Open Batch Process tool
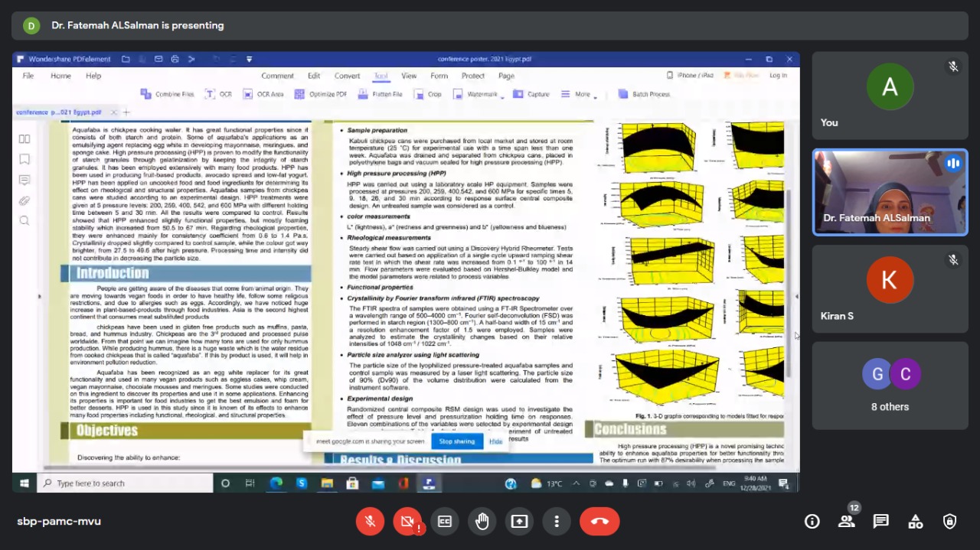The width and height of the screenshot is (980, 550). [644, 94]
